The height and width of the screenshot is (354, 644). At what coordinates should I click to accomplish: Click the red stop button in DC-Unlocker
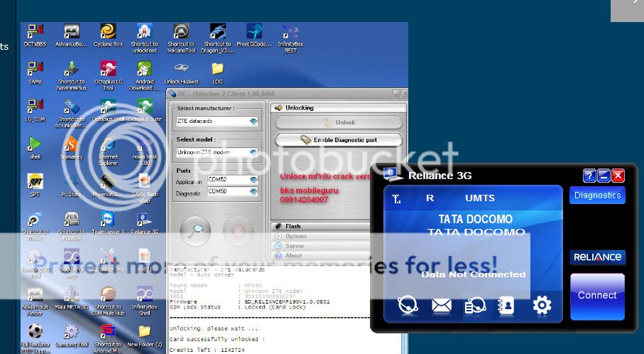(238, 231)
